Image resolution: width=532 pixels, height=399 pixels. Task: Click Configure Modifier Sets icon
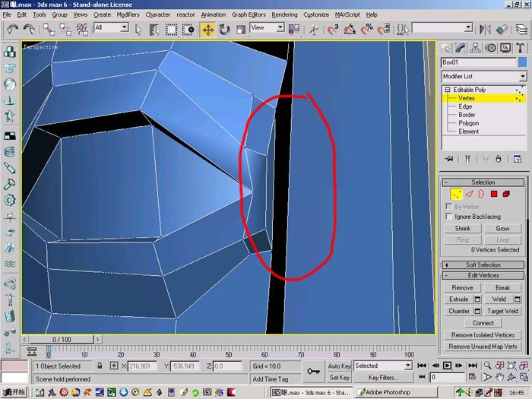[518, 158]
